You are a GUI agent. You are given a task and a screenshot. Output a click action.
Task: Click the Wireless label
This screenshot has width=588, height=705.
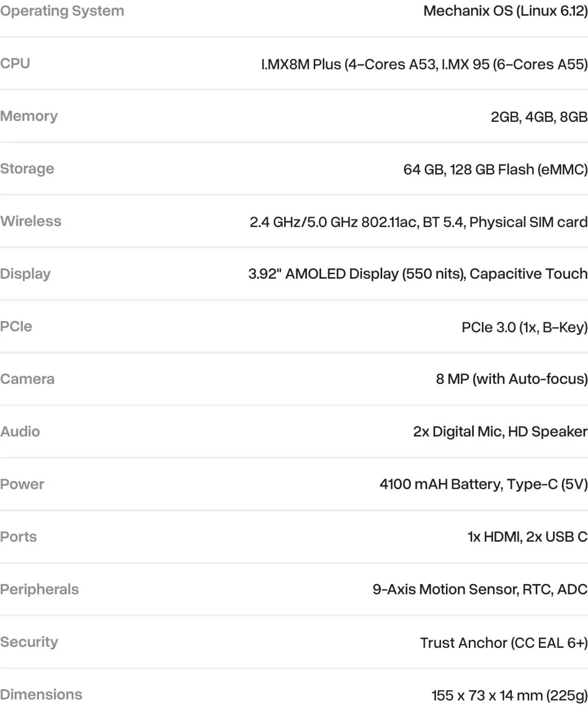(x=31, y=221)
